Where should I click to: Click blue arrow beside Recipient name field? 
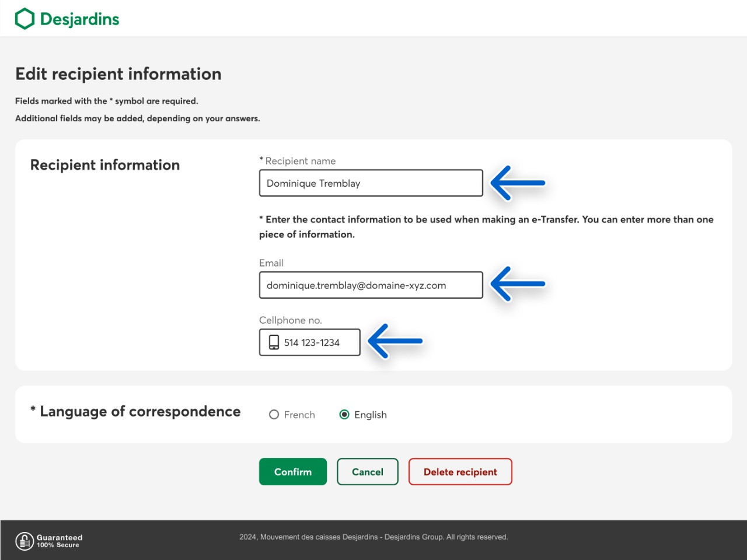click(x=517, y=183)
